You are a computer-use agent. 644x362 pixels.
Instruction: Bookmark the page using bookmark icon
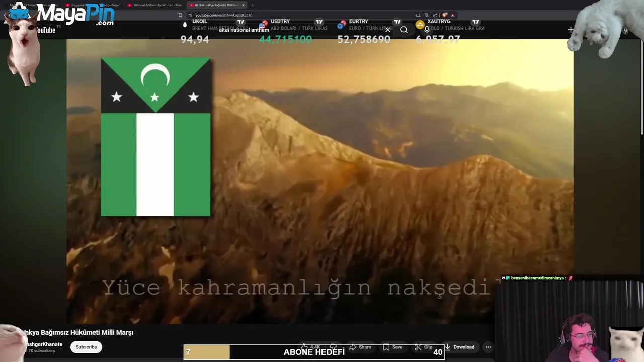tap(181, 15)
